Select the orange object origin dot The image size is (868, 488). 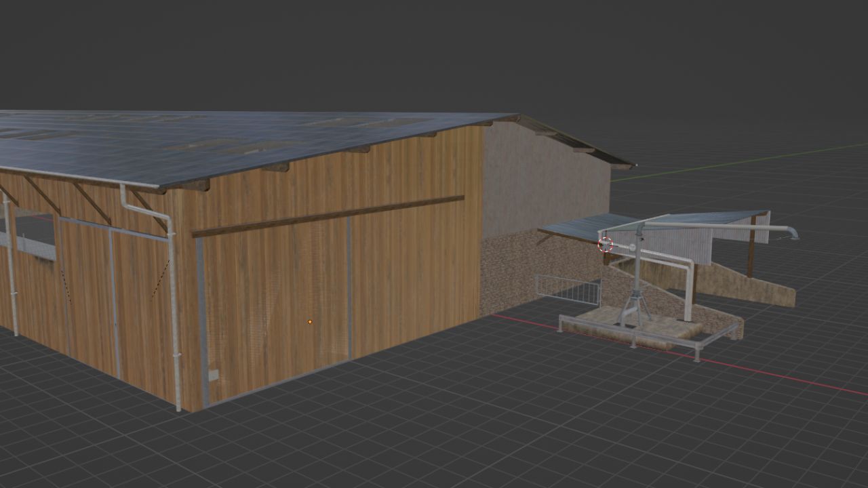click(310, 322)
